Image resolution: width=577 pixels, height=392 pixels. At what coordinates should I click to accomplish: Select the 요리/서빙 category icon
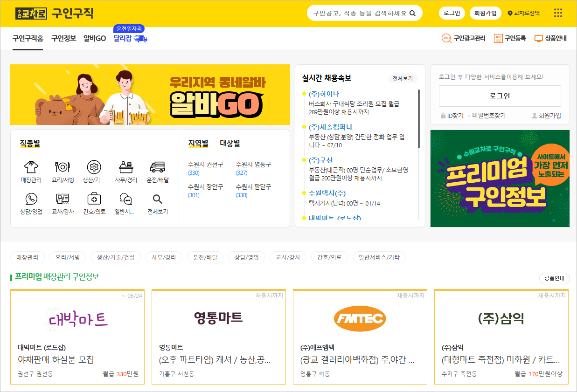[x=62, y=168]
